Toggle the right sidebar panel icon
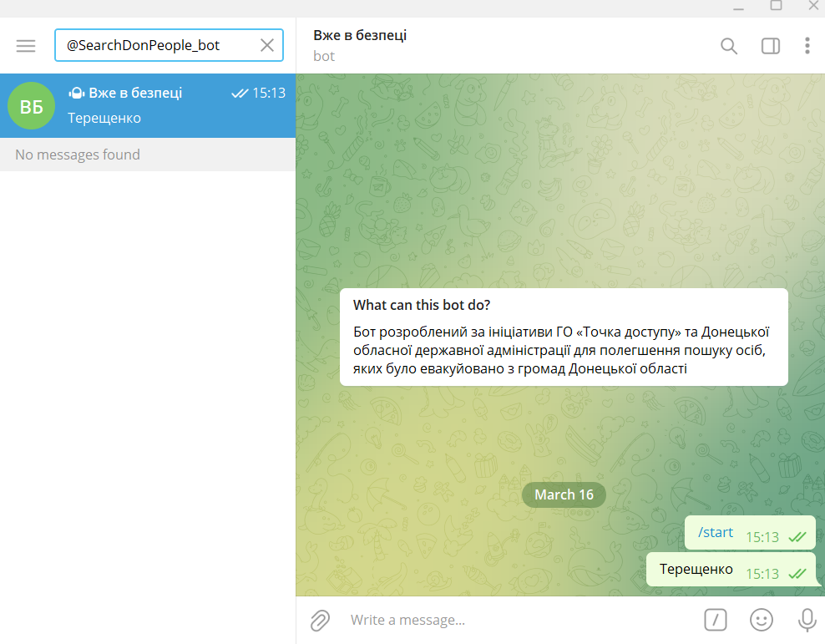 pos(771,46)
